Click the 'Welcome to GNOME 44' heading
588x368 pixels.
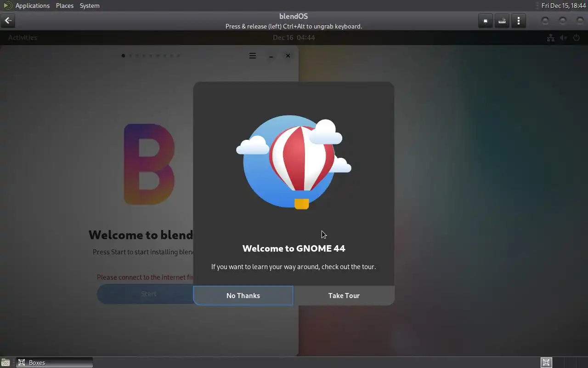(x=294, y=248)
